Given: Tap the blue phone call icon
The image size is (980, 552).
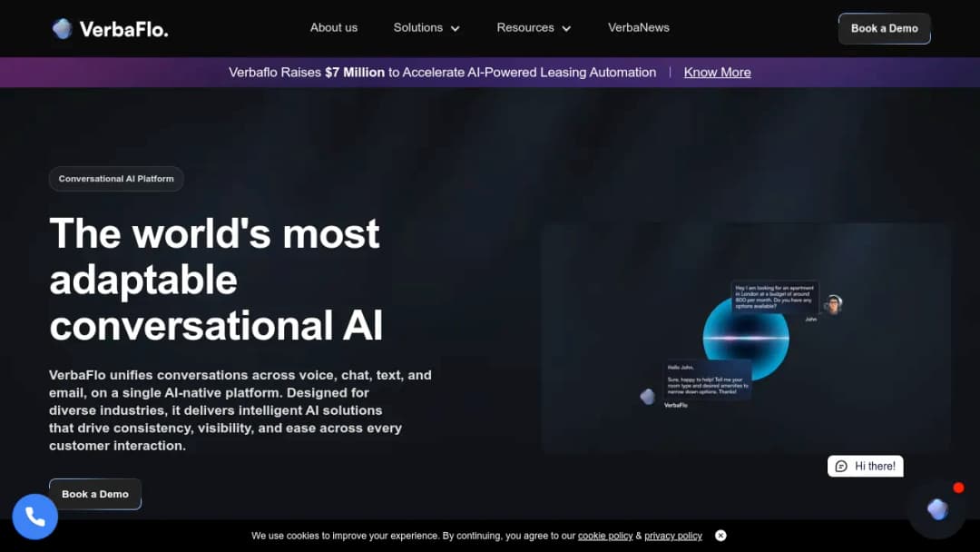Looking at the screenshot, I should [35, 517].
